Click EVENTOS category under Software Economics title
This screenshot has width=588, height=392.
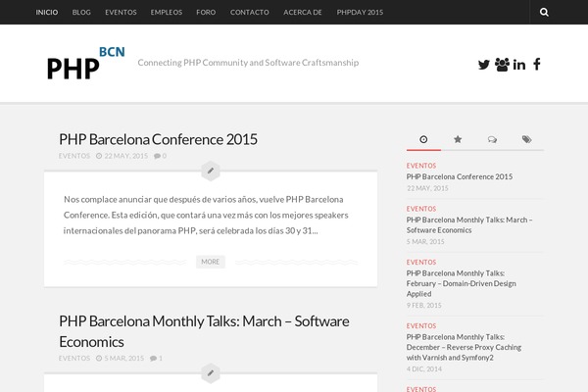(x=74, y=359)
